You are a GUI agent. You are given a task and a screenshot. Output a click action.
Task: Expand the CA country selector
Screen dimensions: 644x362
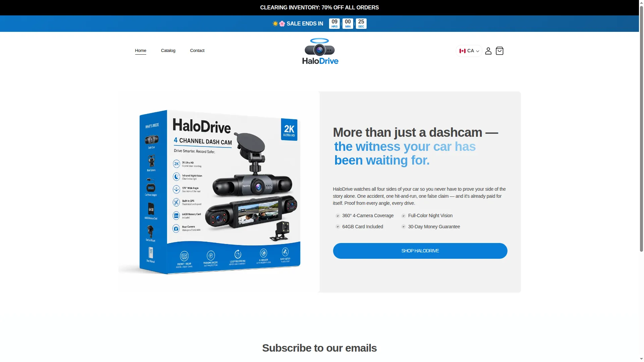(x=469, y=51)
